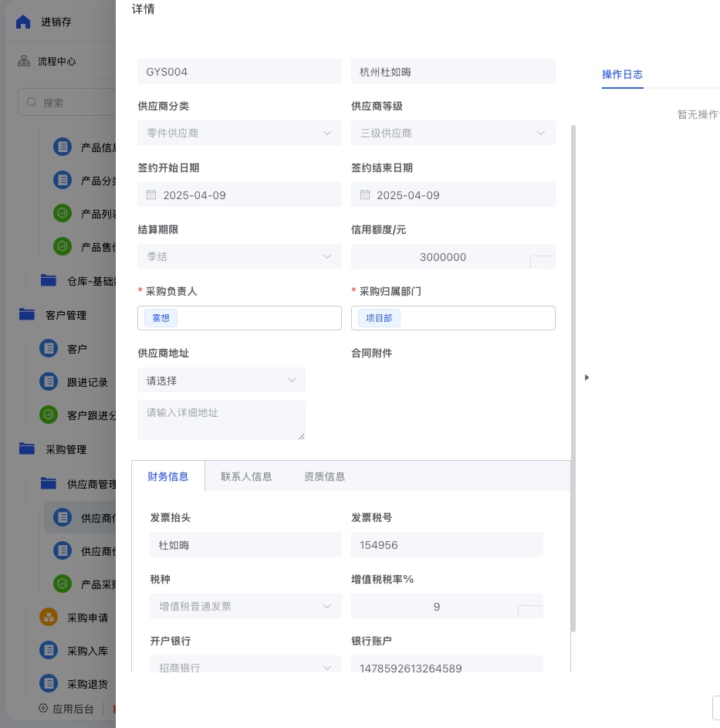Click the form's vertical scrollbar

tap(573, 378)
